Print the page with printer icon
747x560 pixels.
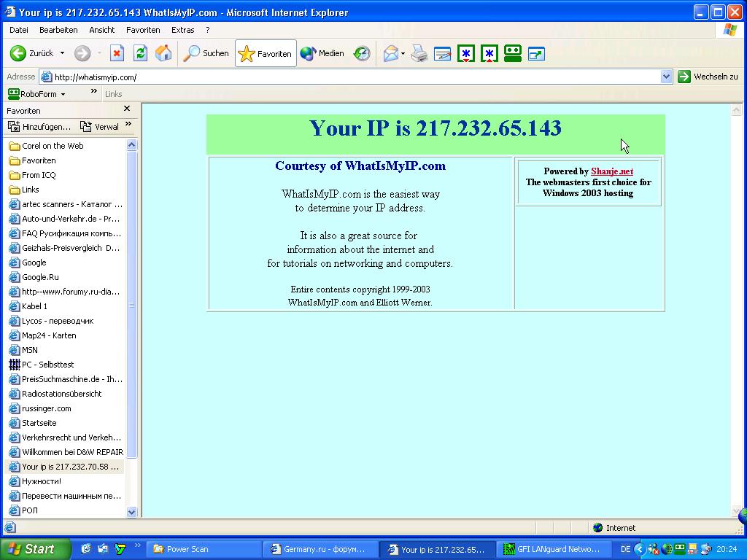[x=419, y=53]
